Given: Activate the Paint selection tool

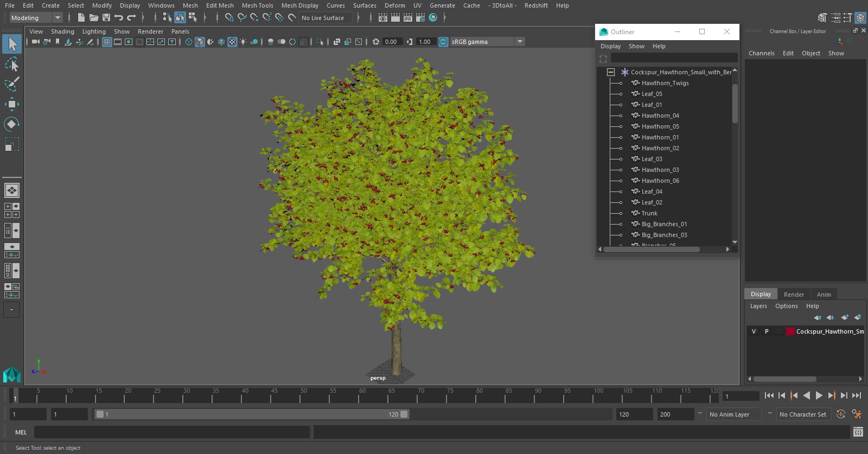Looking at the screenshot, I should click(x=12, y=84).
